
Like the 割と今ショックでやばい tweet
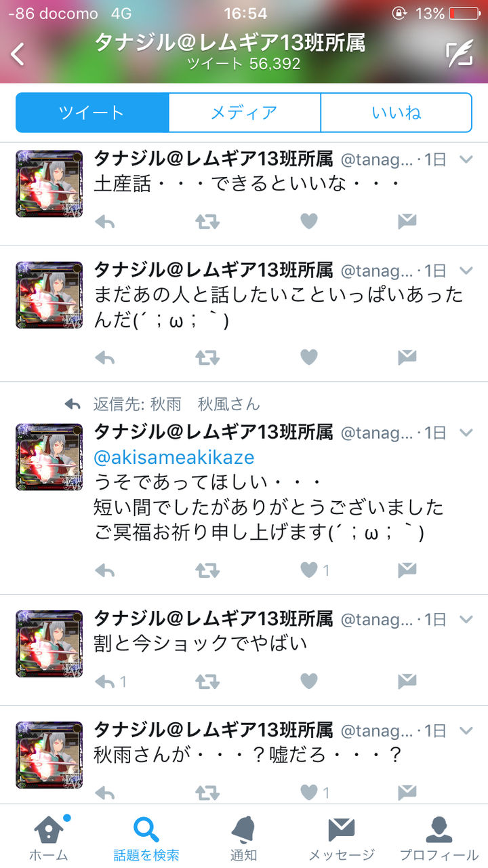[309, 680]
